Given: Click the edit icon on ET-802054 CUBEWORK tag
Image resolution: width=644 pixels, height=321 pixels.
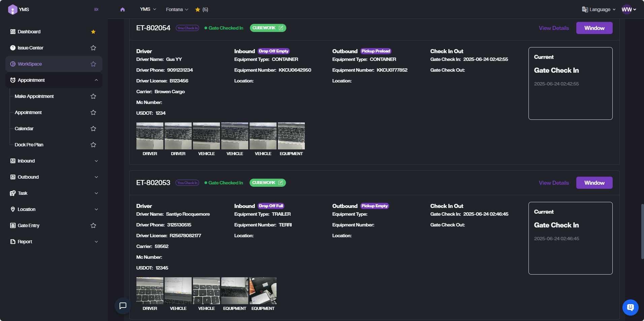Looking at the screenshot, I should pos(281,28).
